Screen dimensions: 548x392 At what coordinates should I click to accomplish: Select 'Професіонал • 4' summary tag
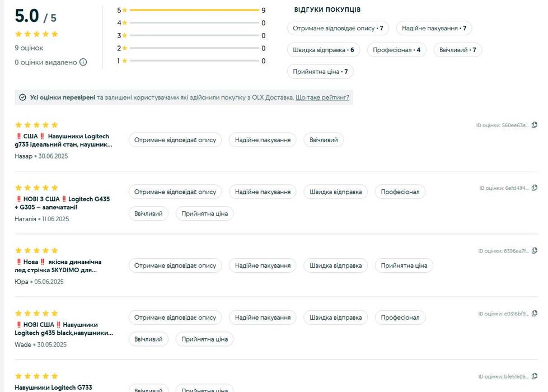click(396, 50)
